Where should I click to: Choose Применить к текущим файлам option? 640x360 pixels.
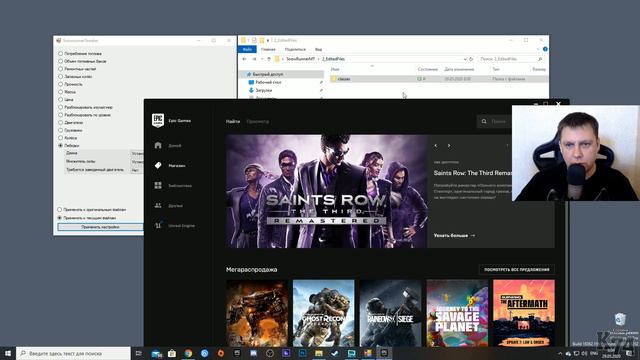pos(60,218)
